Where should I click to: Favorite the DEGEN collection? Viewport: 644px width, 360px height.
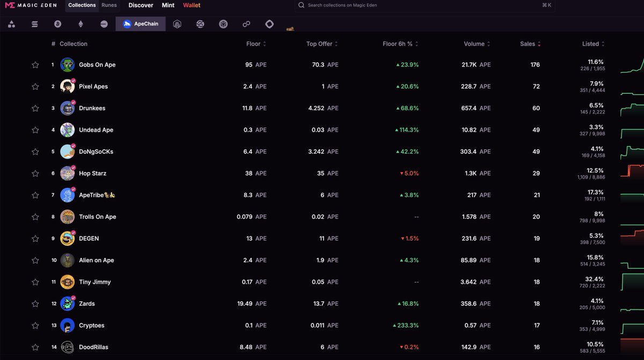coord(35,238)
